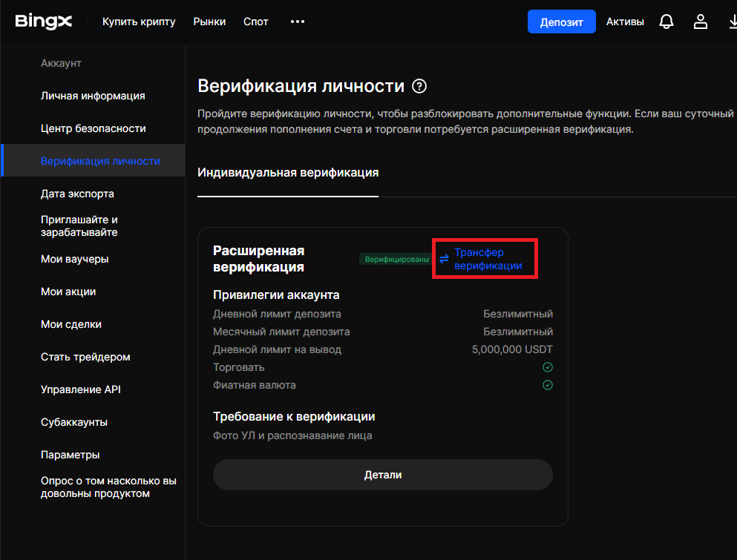Screen dimensions: 737x560
Task: Open Активы in the header
Action: (625, 22)
